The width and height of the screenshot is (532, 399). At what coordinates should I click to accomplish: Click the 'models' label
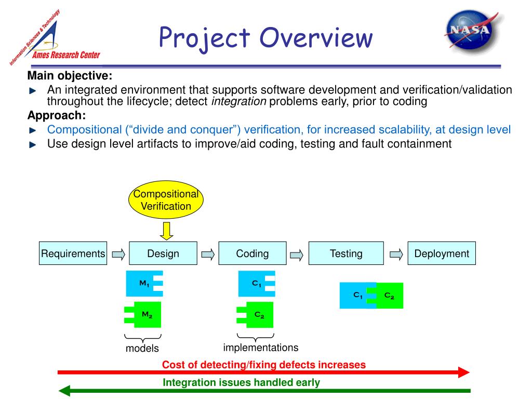tap(142, 349)
